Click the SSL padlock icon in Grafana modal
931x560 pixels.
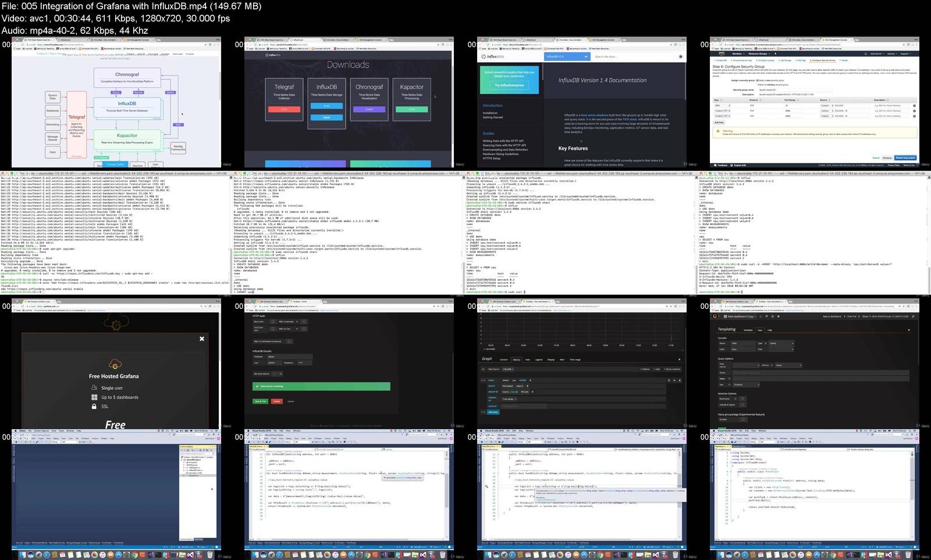[x=94, y=406]
